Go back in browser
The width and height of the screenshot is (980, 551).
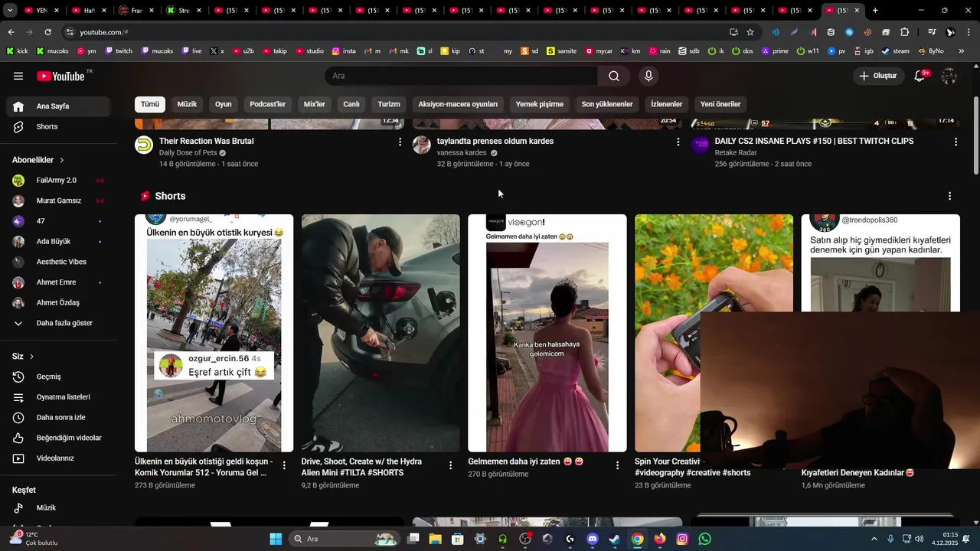click(11, 32)
